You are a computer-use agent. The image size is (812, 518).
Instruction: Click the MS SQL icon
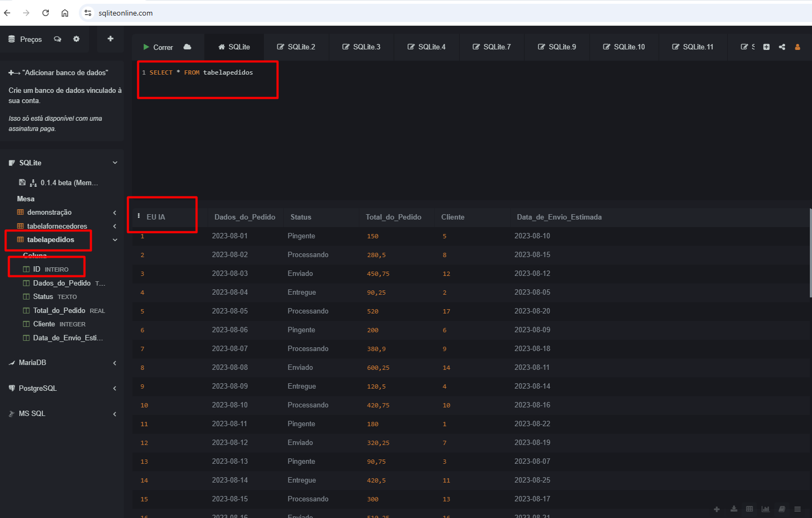coord(12,413)
